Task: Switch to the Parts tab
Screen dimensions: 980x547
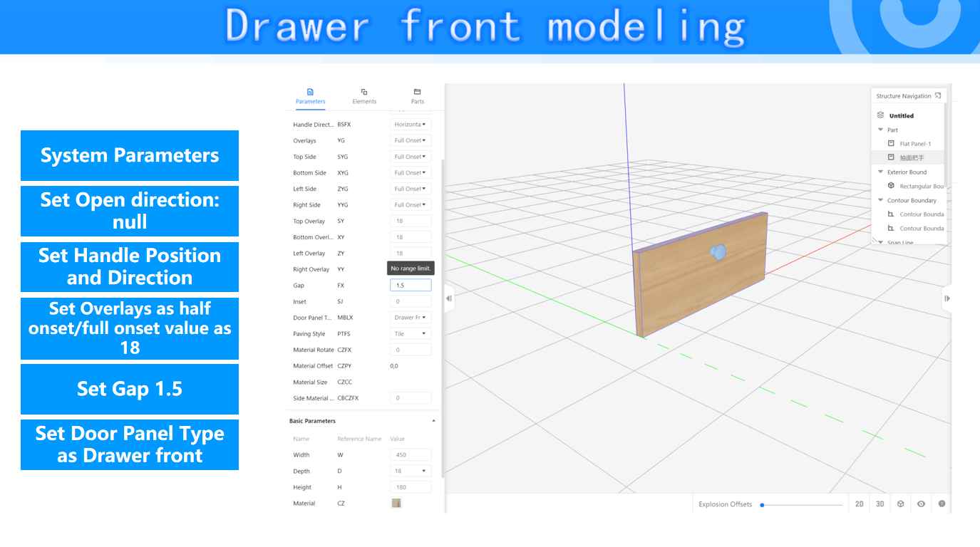Action: (418, 96)
